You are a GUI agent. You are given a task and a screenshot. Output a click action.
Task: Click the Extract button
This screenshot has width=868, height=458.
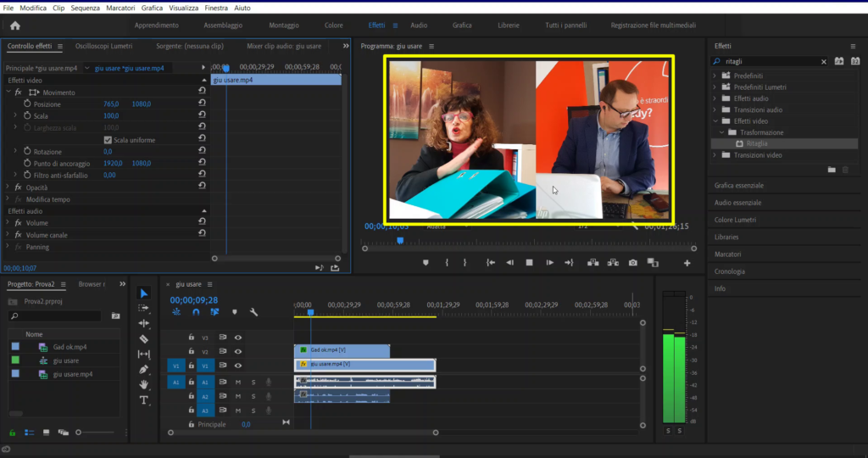click(613, 263)
